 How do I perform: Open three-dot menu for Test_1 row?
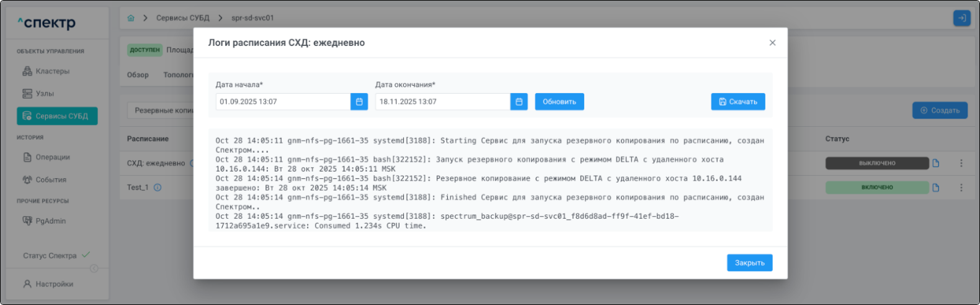pyautogui.click(x=961, y=188)
